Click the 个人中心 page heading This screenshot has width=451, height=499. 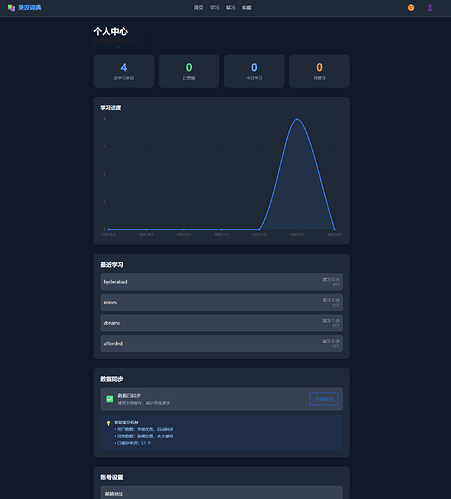pyautogui.click(x=111, y=32)
